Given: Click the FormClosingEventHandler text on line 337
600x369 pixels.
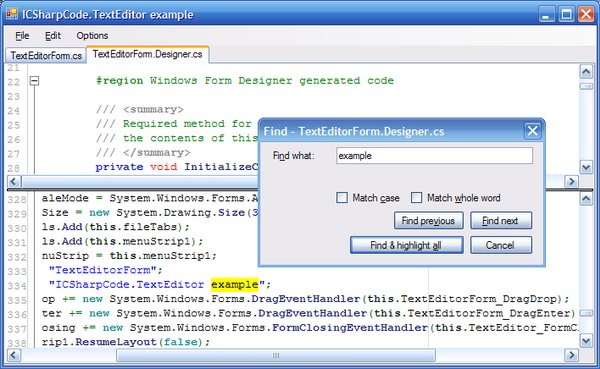Looking at the screenshot, I should (350, 328).
